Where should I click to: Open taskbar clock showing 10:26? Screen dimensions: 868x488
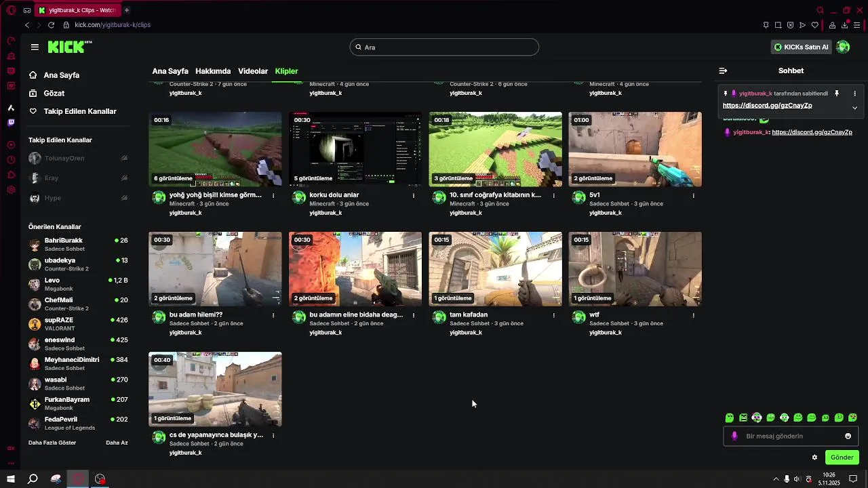(829, 479)
